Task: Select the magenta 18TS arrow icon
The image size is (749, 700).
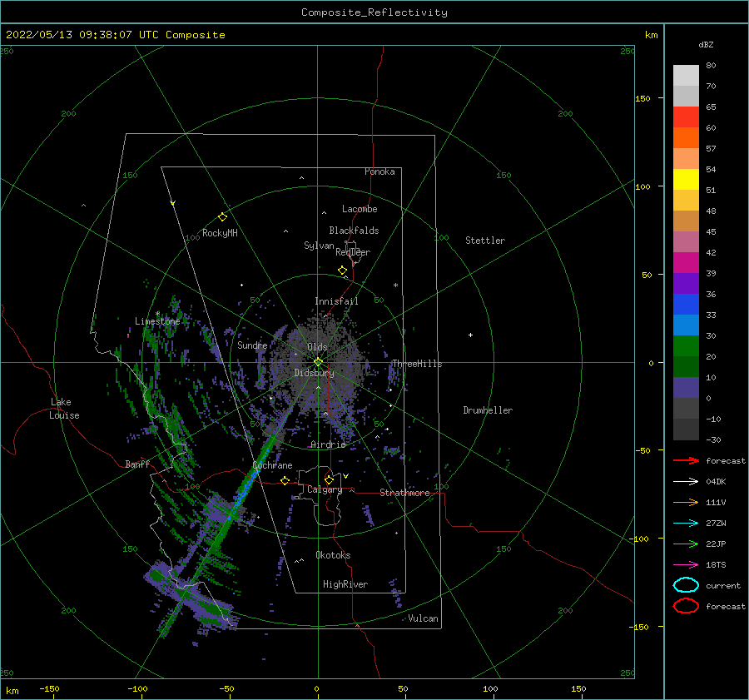Action: [x=686, y=565]
